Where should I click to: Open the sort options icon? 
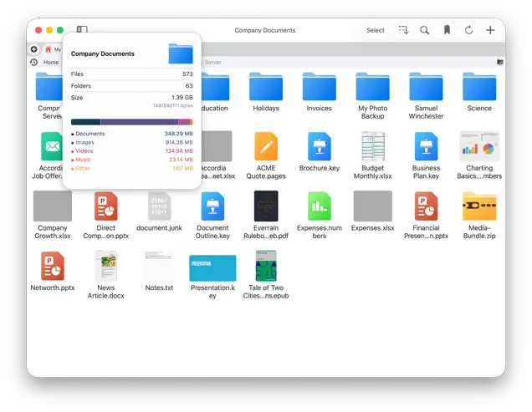point(403,30)
